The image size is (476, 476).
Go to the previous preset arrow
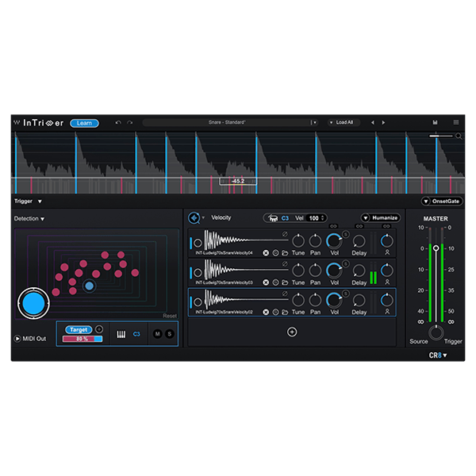tap(373, 123)
